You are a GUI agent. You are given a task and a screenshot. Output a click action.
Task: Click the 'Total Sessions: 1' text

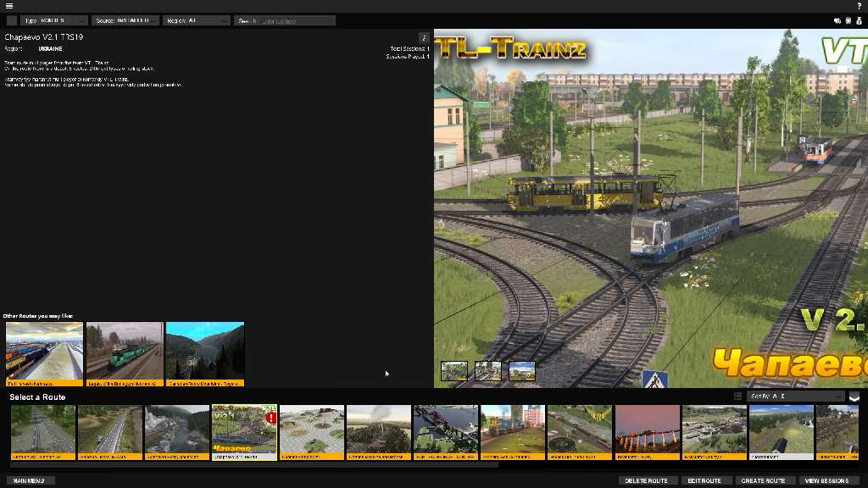coord(409,48)
